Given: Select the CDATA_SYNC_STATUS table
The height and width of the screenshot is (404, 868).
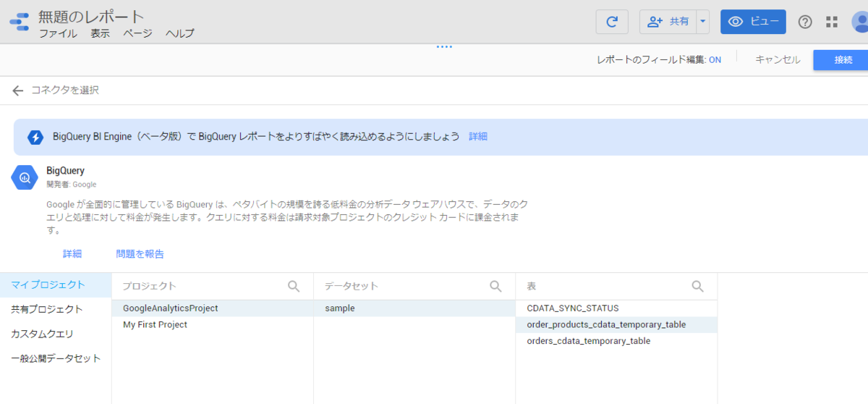Looking at the screenshot, I should coord(616,308).
